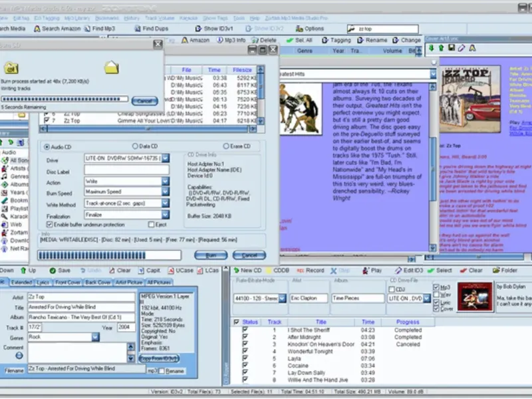Open the Greatest Hits album dropdown
Image resolution: width=532 pixels, height=399 pixels.
click(x=433, y=74)
